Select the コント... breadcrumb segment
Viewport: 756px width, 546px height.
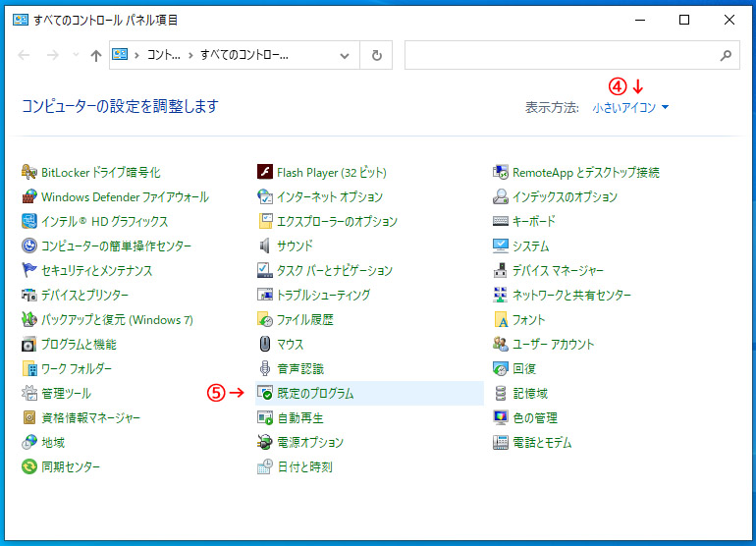164,55
